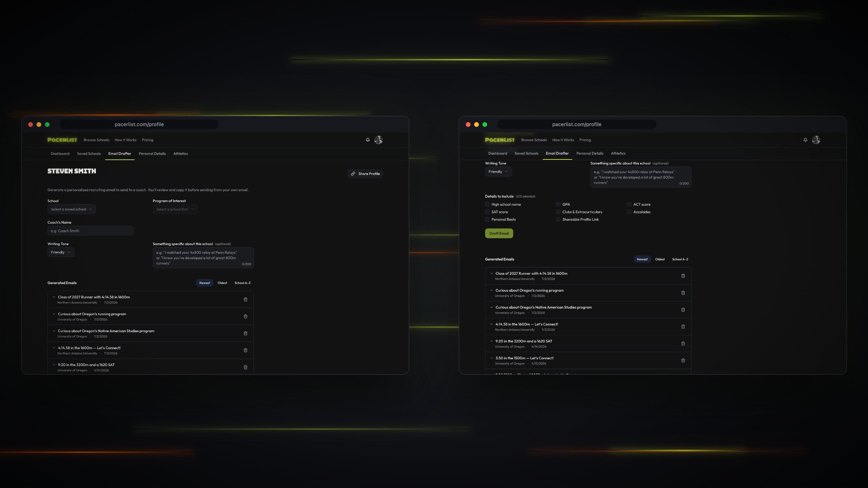Expand 'Class of 2027 Runner' email in left window
The image size is (868, 488).
click(54, 297)
